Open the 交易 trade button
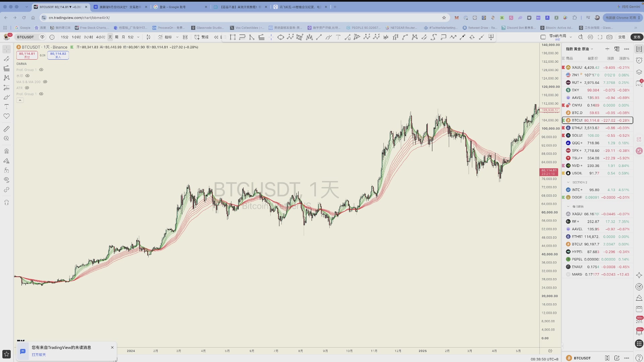Viewport: 644px width, 362px height. click(622, 37)
